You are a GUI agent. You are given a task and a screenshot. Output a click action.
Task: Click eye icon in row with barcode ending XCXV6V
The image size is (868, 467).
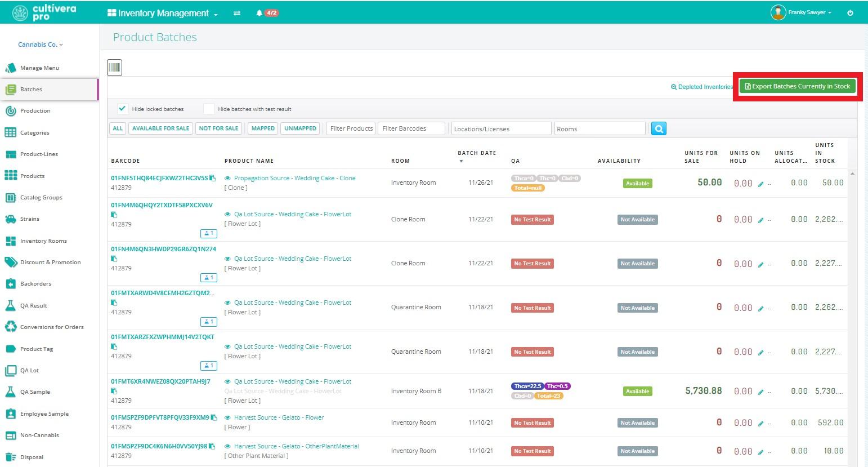point(227,215)
